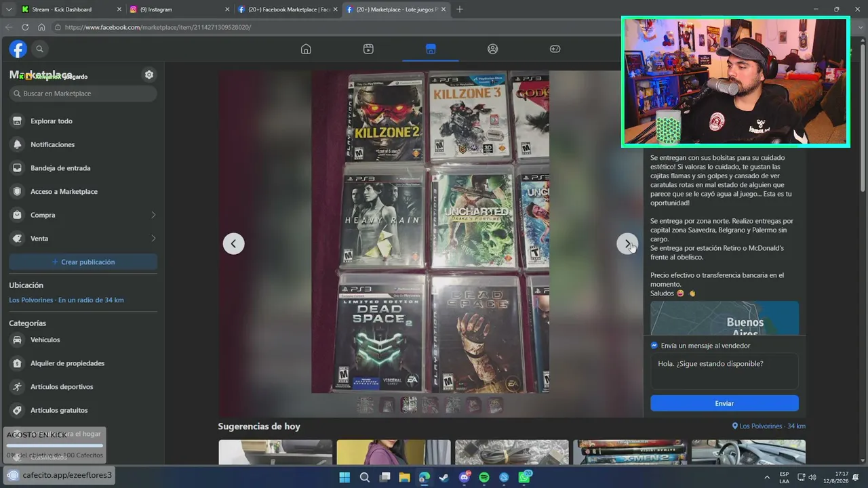Open the Gaming controller icon in top nav
Image resolution: width=868 pixels, height=488 pixels.
(555, 49)
